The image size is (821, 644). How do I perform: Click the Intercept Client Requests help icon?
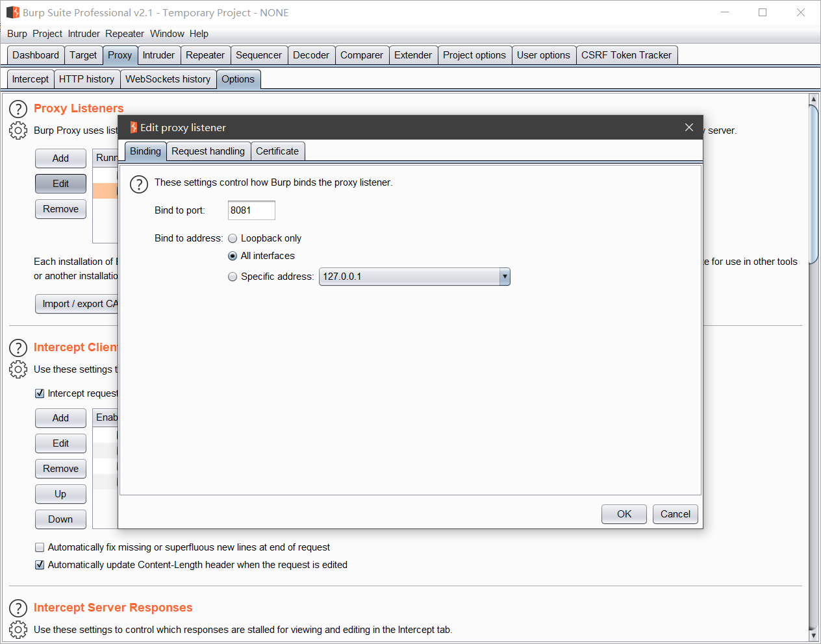[18, 348]
